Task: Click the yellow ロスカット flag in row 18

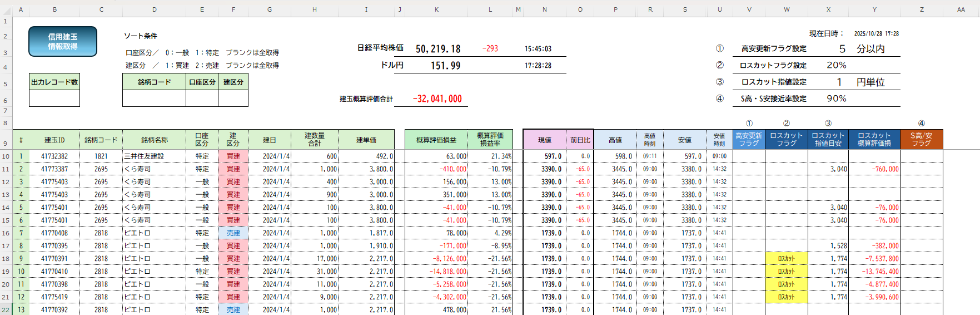Action: (x=786, y=259)
